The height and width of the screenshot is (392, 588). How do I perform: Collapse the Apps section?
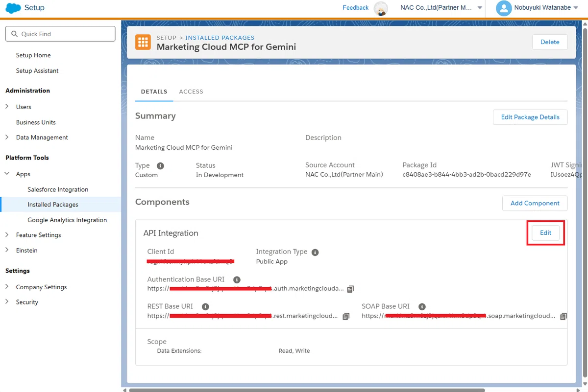[7, 174]
